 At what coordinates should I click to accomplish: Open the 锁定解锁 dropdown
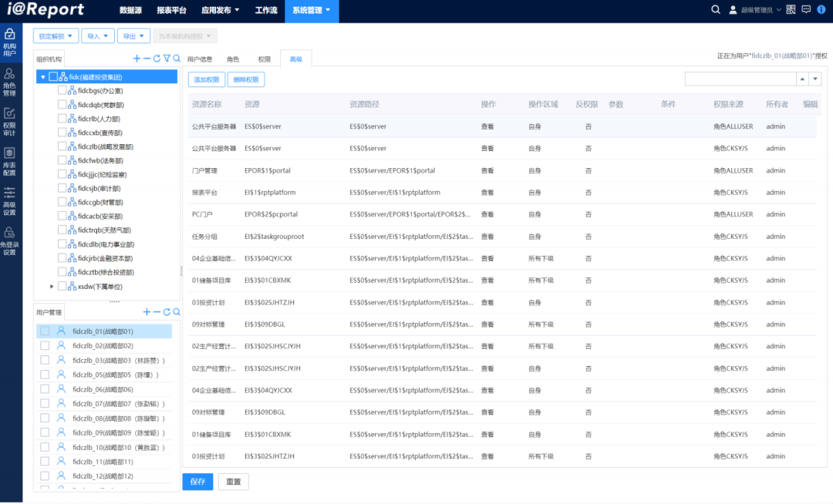[x=56, y=36]
